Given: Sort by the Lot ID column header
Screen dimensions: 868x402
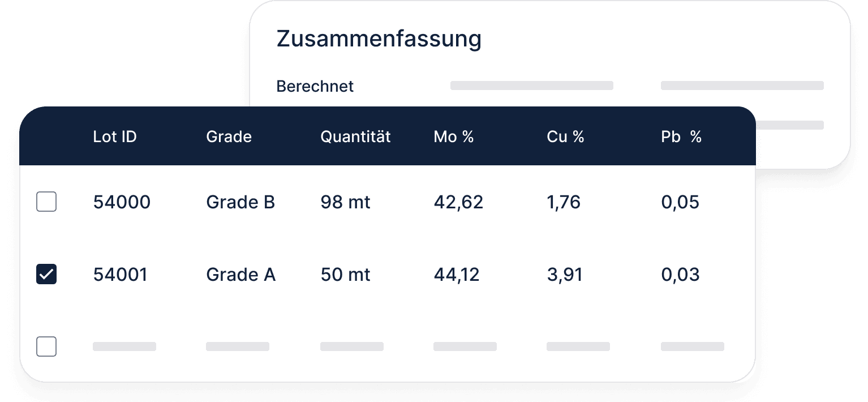Looking at the screenshot, I should pos(115,136).
